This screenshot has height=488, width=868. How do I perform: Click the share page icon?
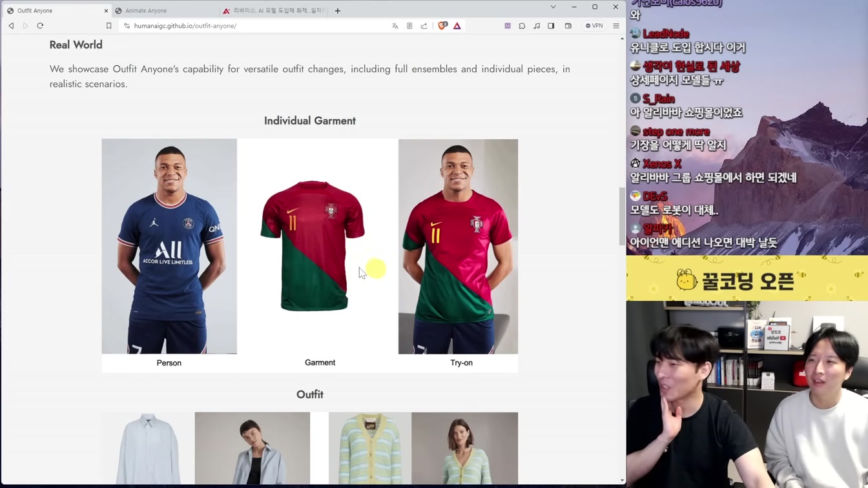(424, 26)
